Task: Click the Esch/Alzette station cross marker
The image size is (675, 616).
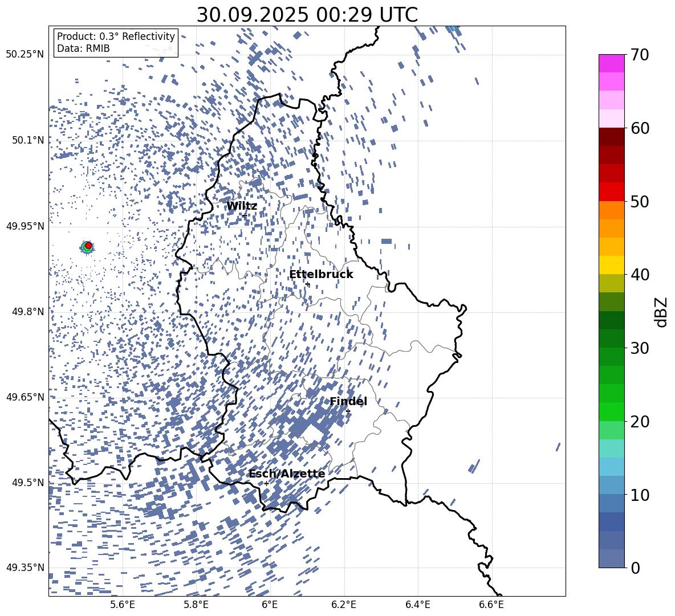Action: point(266,483)
